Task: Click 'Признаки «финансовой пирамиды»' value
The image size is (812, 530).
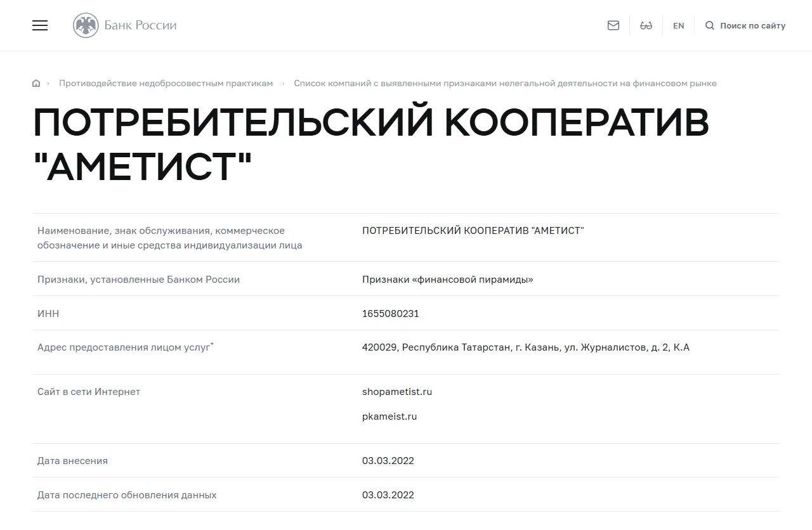Action: click(x=448, y=280)
